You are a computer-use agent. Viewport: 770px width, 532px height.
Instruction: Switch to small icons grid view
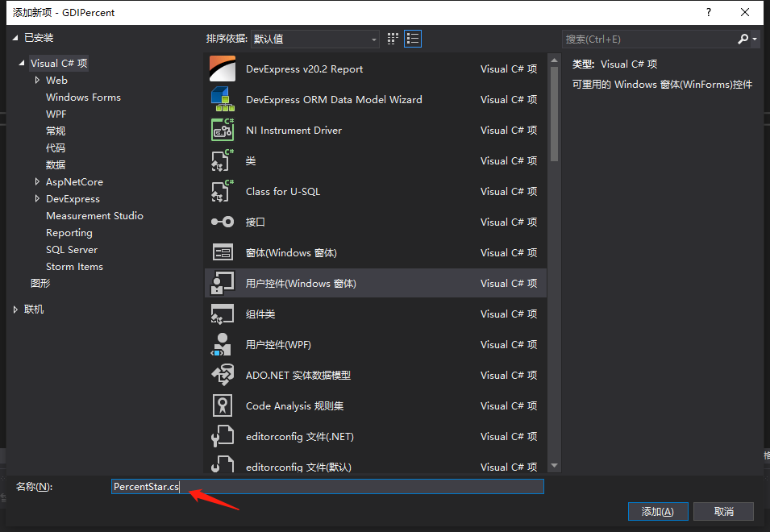pos(393,39)
